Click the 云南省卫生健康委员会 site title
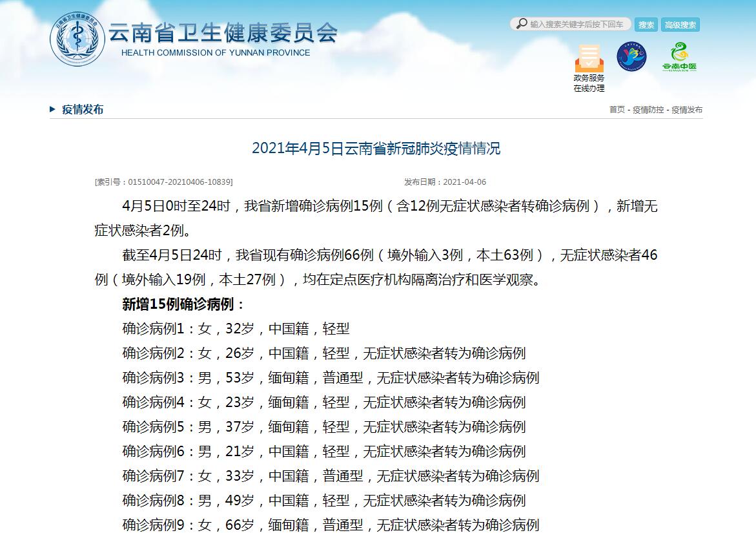This screenshot has width=756, height=533. (x=223, y=32)
